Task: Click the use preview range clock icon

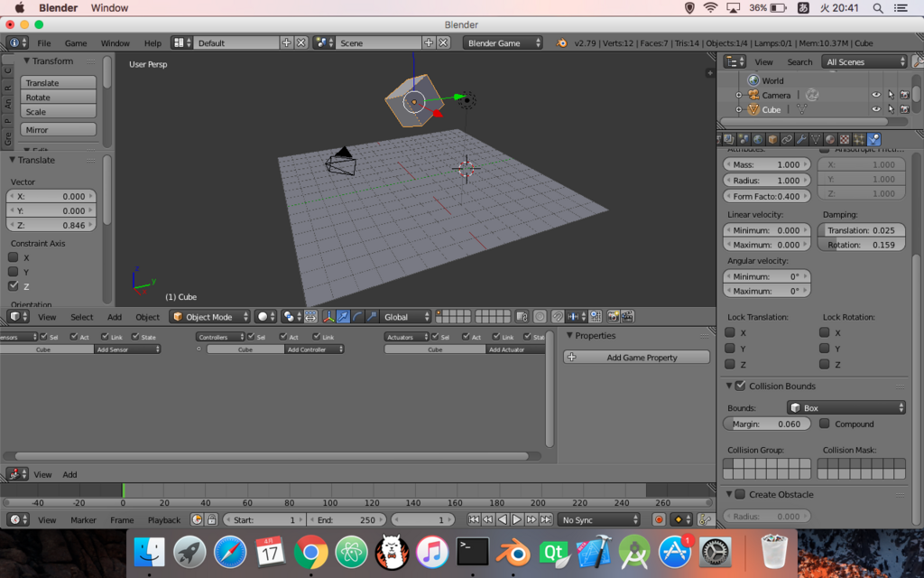Action: coord(197,519)
